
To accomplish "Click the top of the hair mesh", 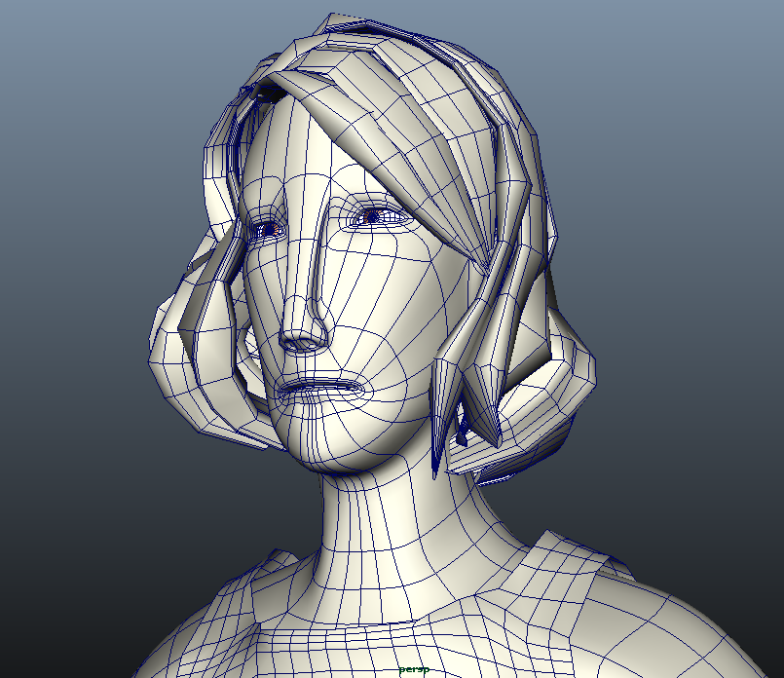I will pyautogui.click(x=370, y=39).
